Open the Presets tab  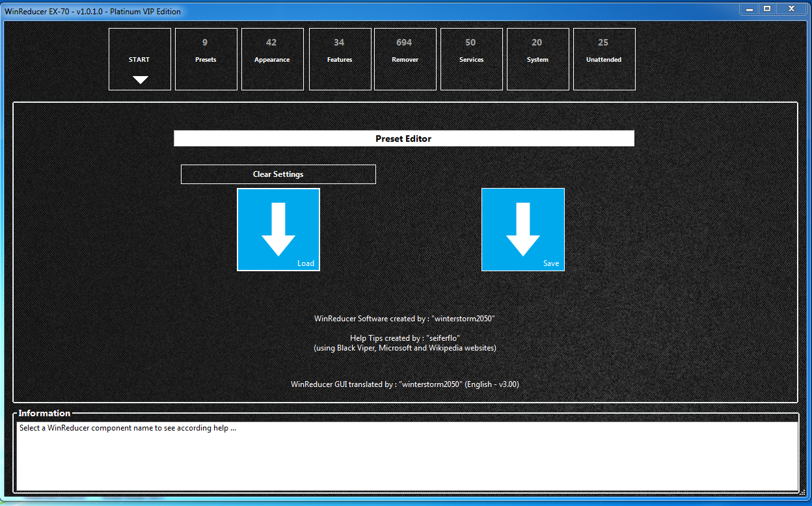coord(206,59)
